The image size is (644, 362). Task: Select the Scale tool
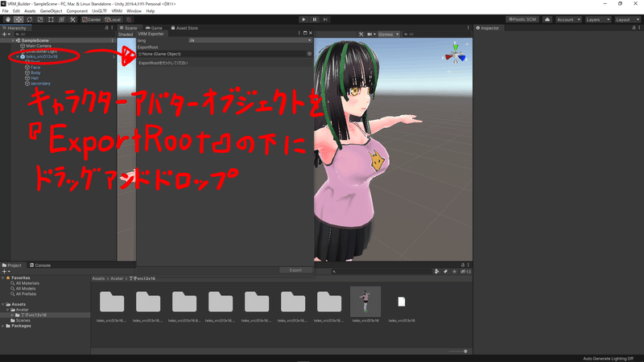pyautogui.click(x=39, y=19)
